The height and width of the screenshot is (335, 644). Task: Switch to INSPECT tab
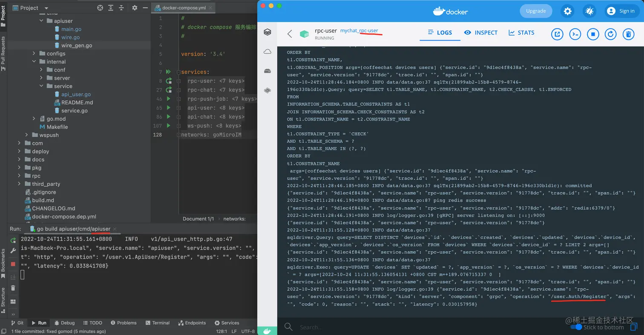coord(481,32)
